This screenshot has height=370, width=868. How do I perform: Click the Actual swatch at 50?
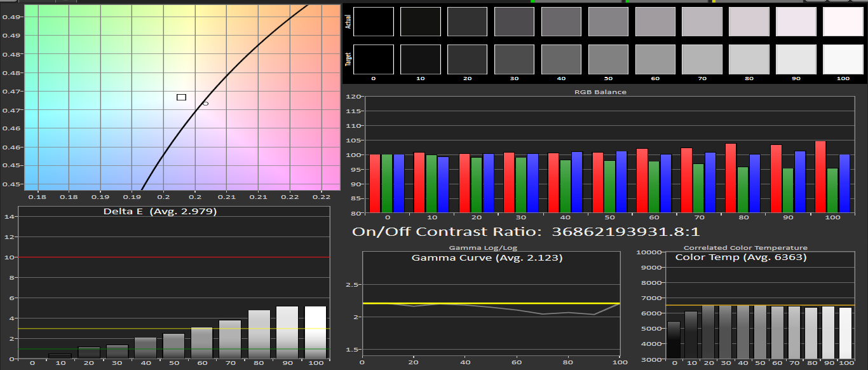point(608,22)
